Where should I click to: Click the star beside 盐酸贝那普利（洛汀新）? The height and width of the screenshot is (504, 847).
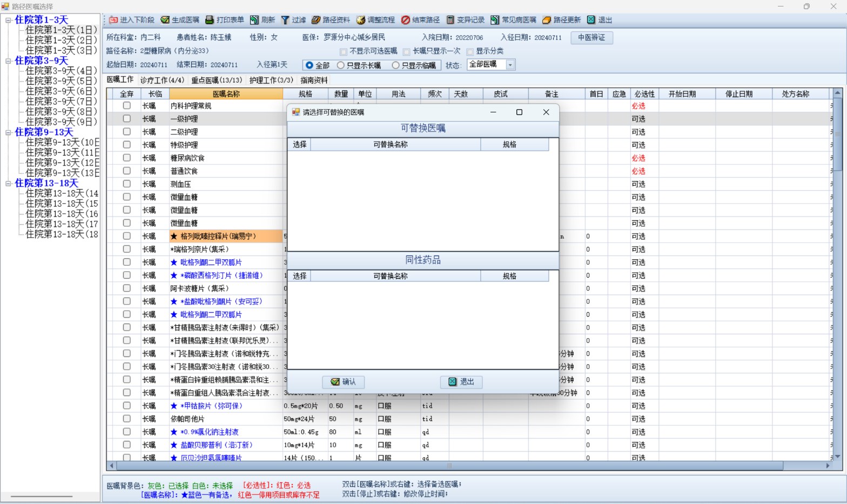point(174,445)
